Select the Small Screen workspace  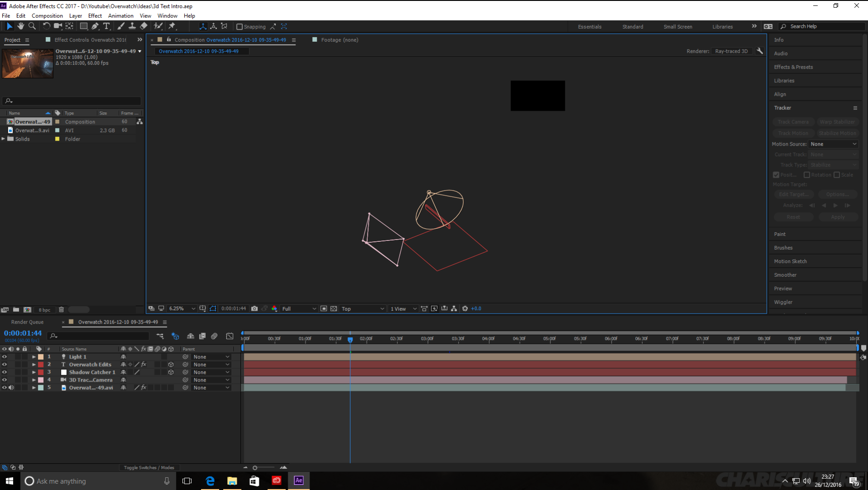point(677,27)
